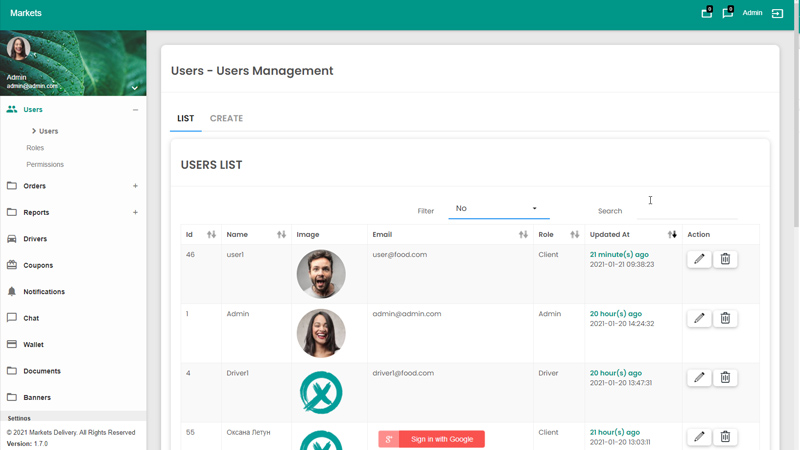Open Users submenu item

pyautogui.click(x=48, y=131)
